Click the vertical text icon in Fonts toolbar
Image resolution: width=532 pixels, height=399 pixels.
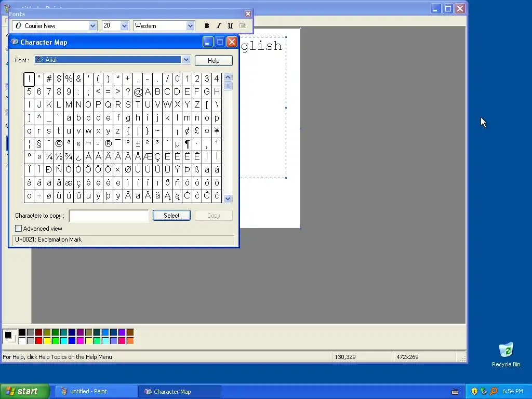point(243,26)
